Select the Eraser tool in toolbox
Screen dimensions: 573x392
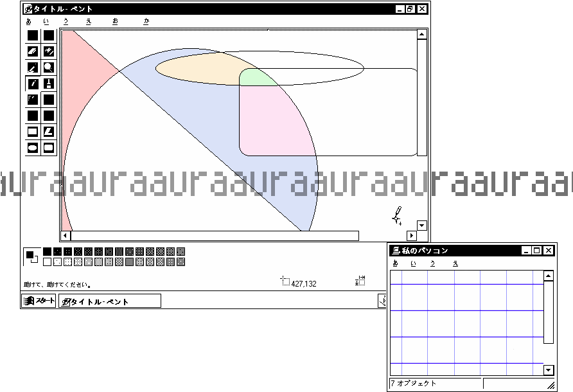pyautogui.click(x=33, y=51)
